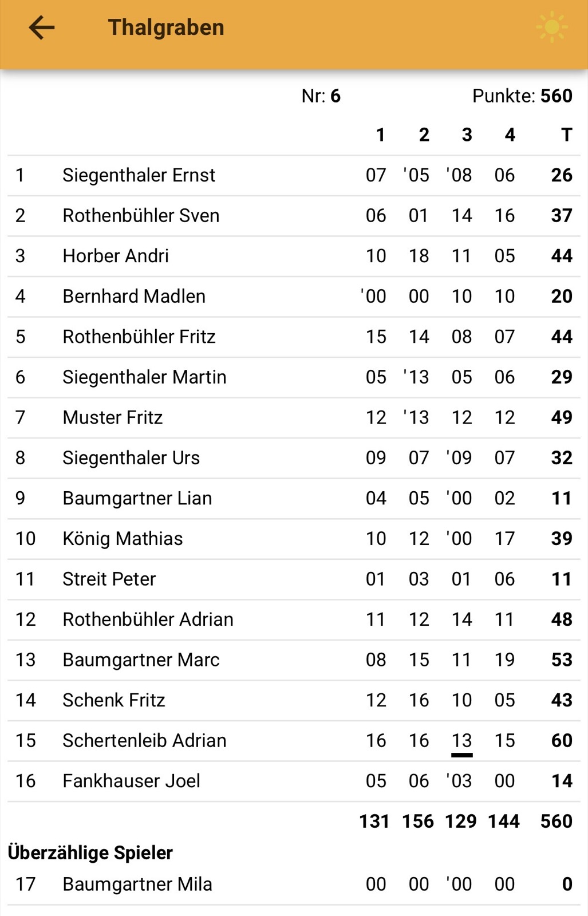Tap the round two sum 156
The width and height of the screenshot is (588, 916).
[x=418, y=822]
